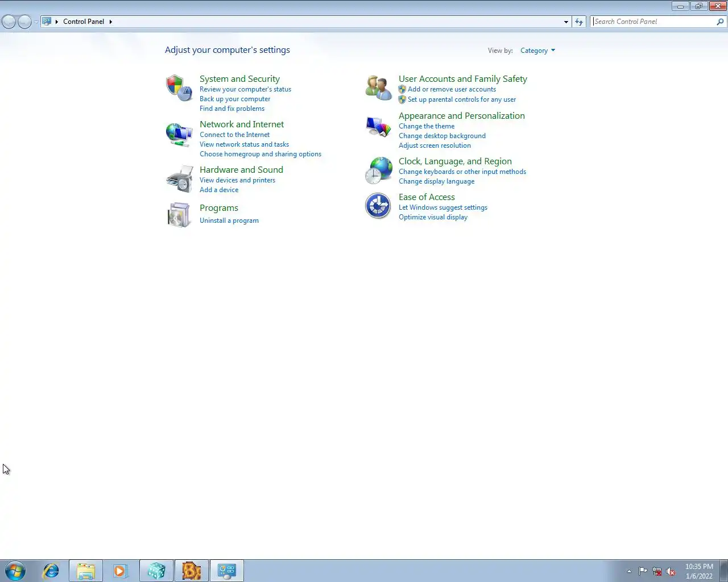This screenshot has height=582, width=728.
Task: Open User Accounts and Family Safety heading
Action: point(463,79)
